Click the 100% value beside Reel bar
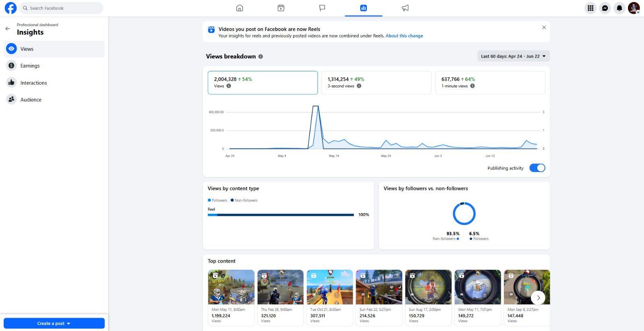 [x=364, y=215]
